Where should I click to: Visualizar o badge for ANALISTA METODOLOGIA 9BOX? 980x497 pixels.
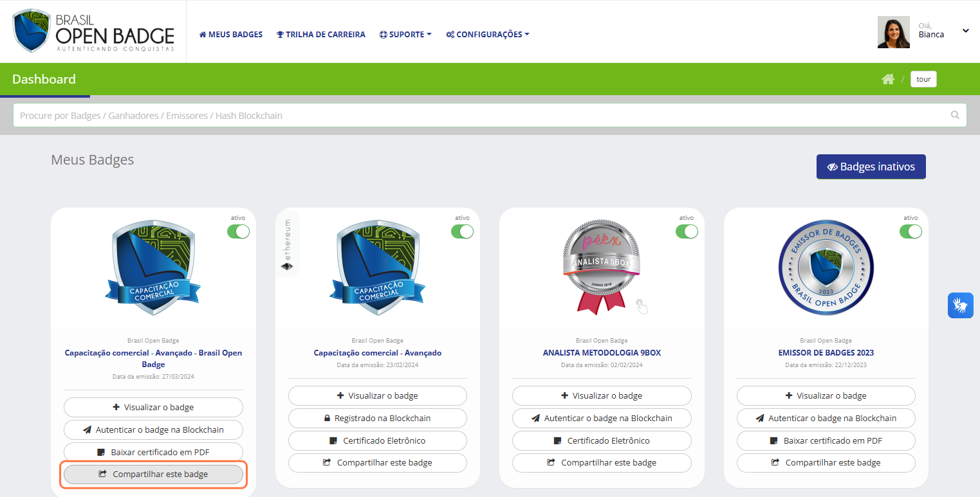[x=602, y=395]
